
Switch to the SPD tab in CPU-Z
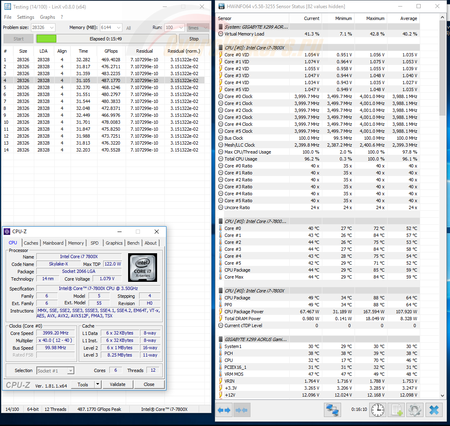(95, 243)
